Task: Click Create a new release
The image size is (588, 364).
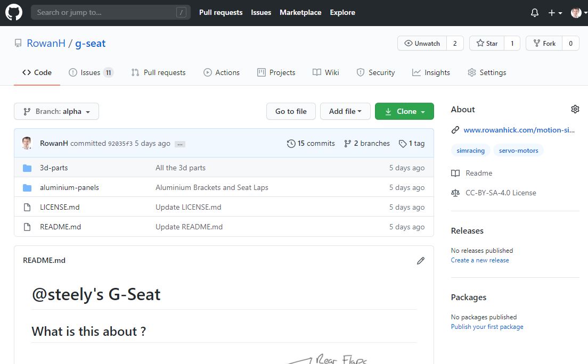Action: point(480,260)
